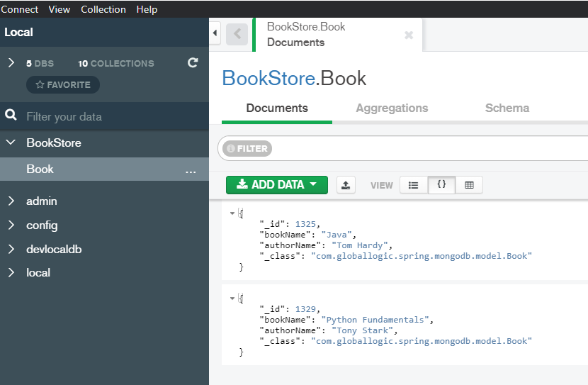The width and height of the screenshot is (588, 385).
Task: Click the _class value in first document
Action: [x=422, y=256]
